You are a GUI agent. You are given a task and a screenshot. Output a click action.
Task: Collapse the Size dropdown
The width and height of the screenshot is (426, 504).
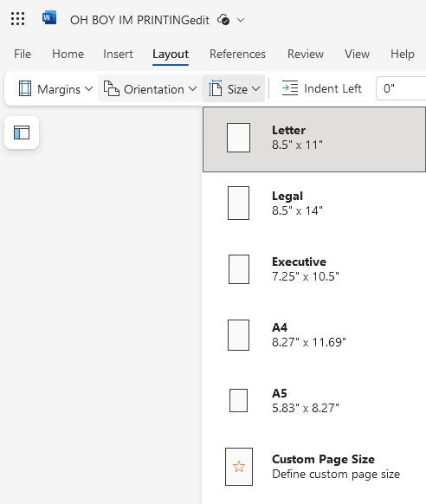coord(234,89)
